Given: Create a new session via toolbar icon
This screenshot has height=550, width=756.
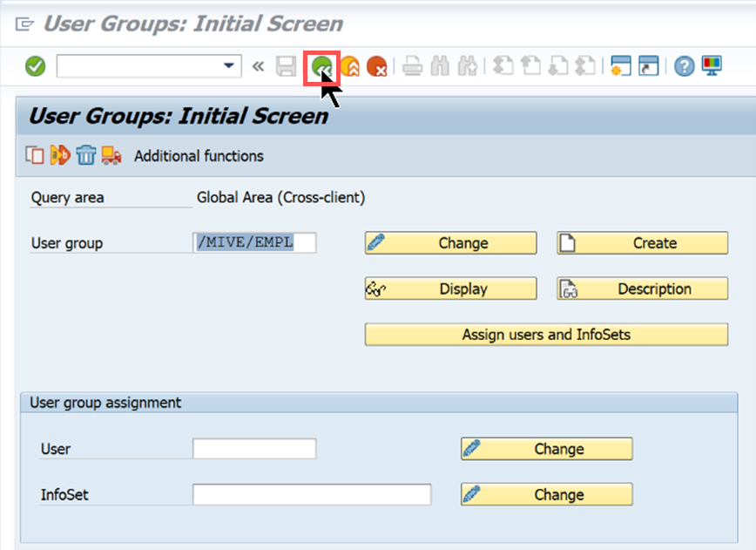Looking at the screenshot, I should click(620, 66).
